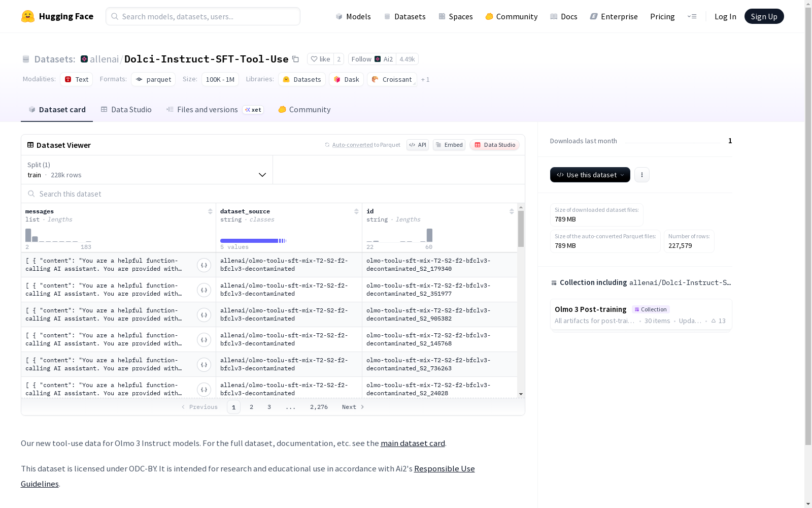Click the dataset_source class distribution bar
This screenshot has width=812, height=508.
click(x=253, y=241)
